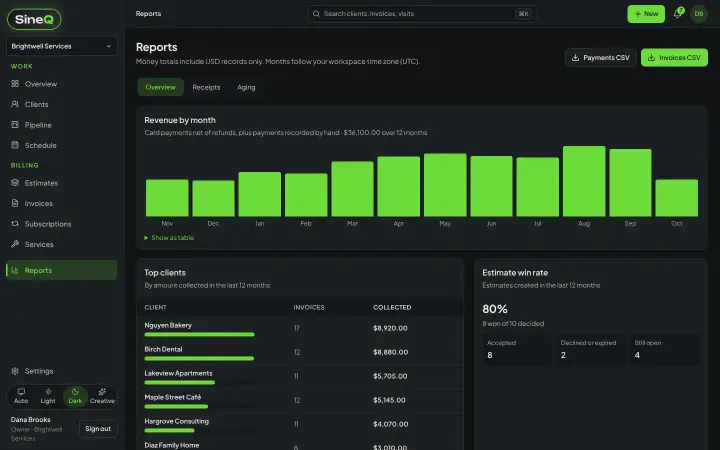Expand Show as table disclosure
The image size is (720, 450).
(169, 237)
